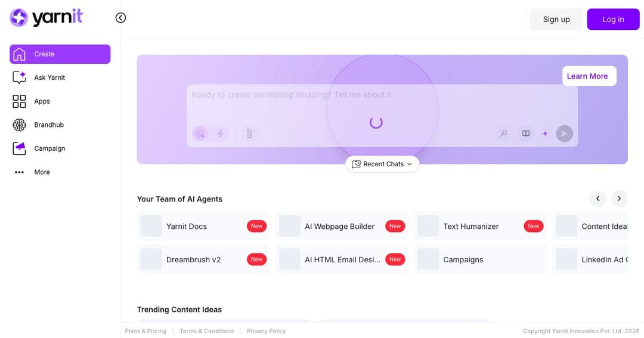Open Dreambrush v2 agent

(203, 259)
